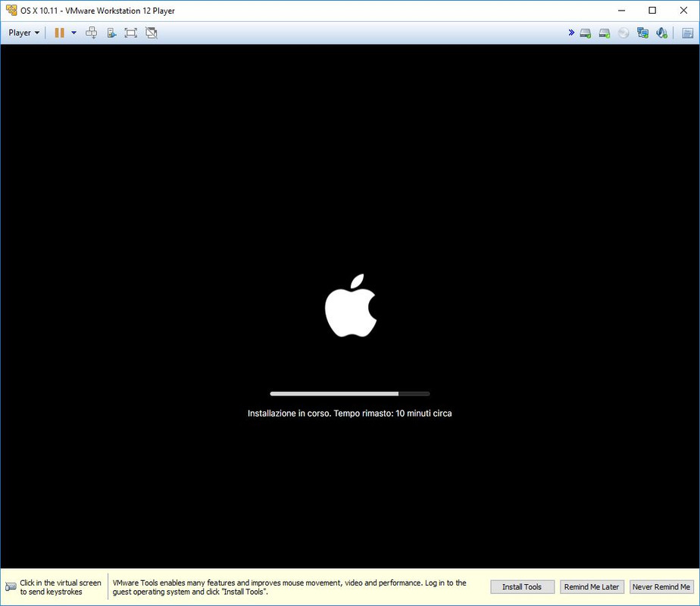Close the VMware Player window
The height and width of the screenshot is (606, 700).
[x=683, y=11]
